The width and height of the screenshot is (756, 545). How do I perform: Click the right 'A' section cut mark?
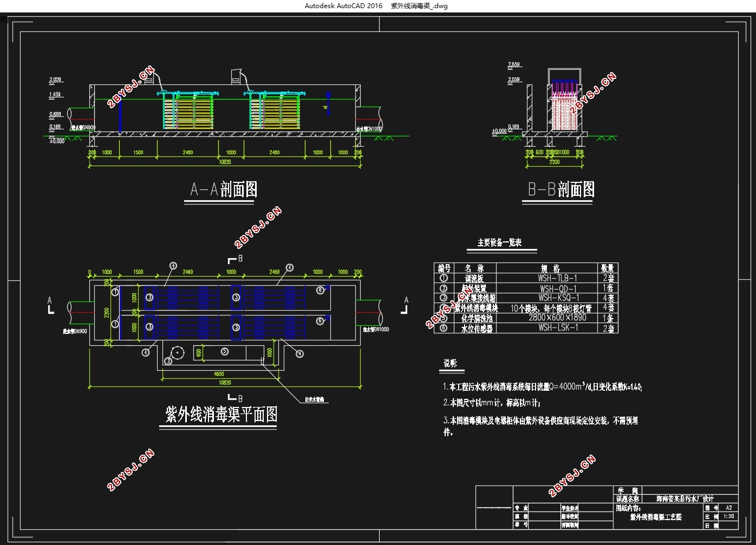pyautogui.click(x=405, y=305)
